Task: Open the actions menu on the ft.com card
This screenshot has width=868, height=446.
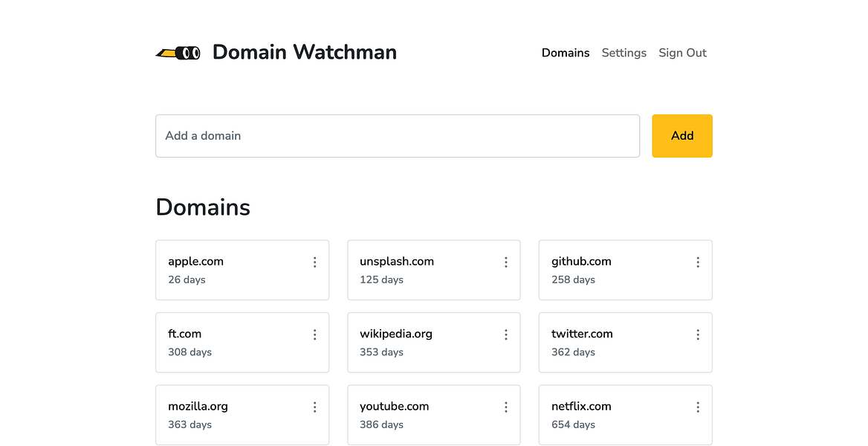Action: [314, 334]
